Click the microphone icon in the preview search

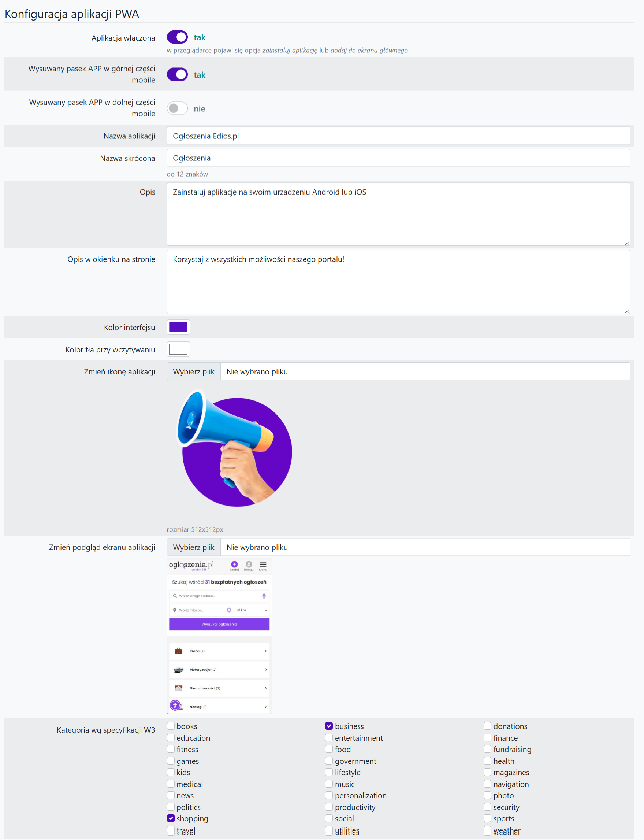264,596
